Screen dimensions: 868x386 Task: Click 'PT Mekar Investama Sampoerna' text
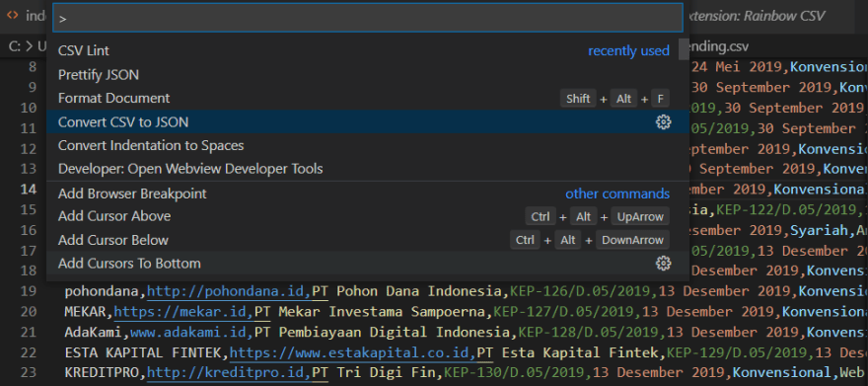(x=370, y=312)
